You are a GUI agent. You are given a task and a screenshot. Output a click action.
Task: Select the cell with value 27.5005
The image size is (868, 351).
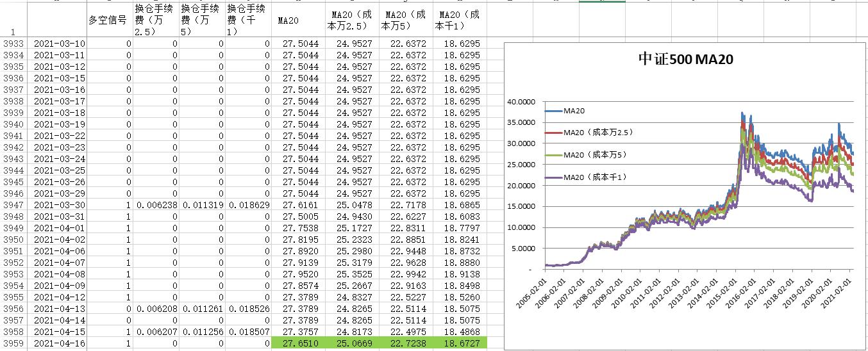pos(299,216)
